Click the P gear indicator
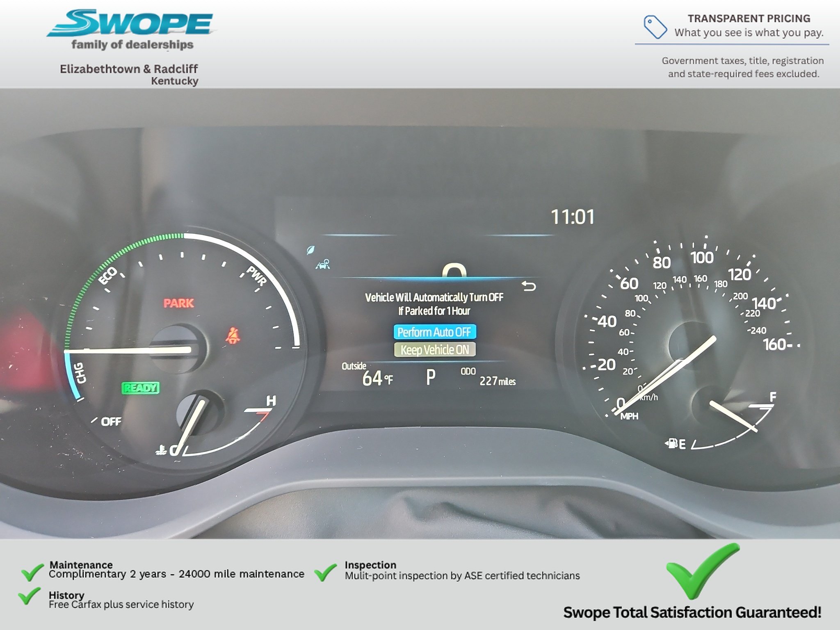This screenshot has width=840, height=630. 430,377
